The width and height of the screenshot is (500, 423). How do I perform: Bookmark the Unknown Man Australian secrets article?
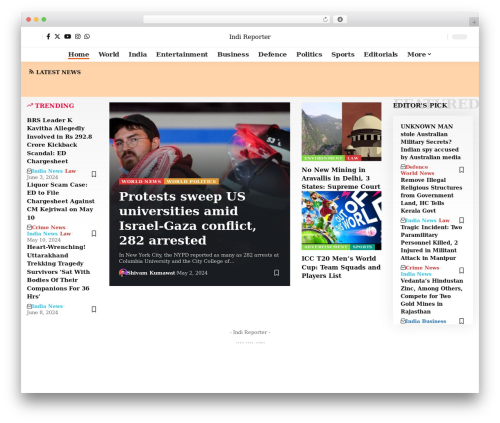tap(461, 170)
